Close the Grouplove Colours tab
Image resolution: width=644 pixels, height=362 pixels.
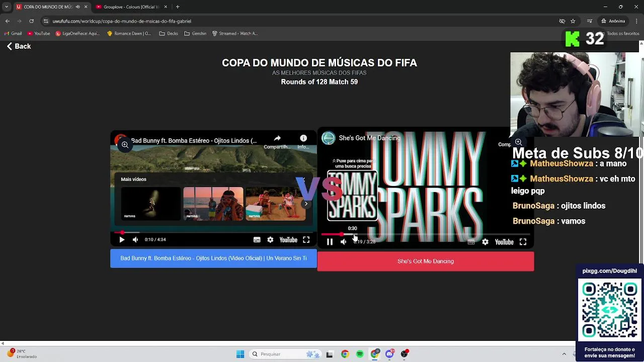point(165,7)
